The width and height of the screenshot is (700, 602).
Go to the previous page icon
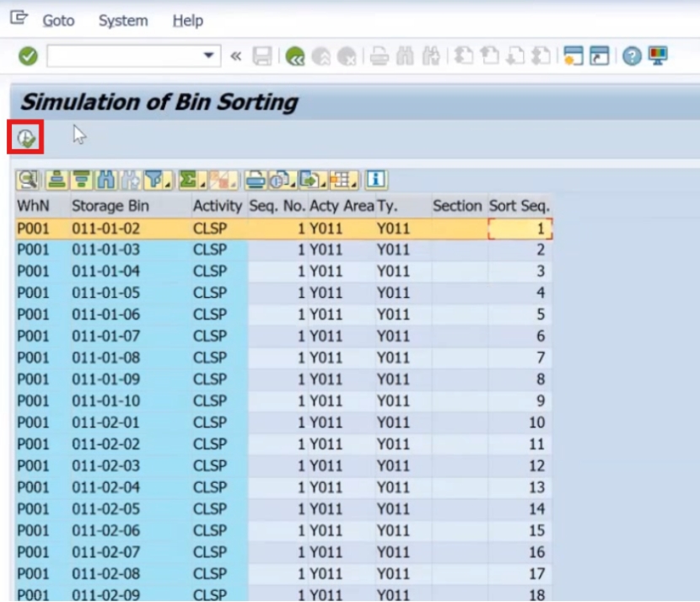point(489,56)
